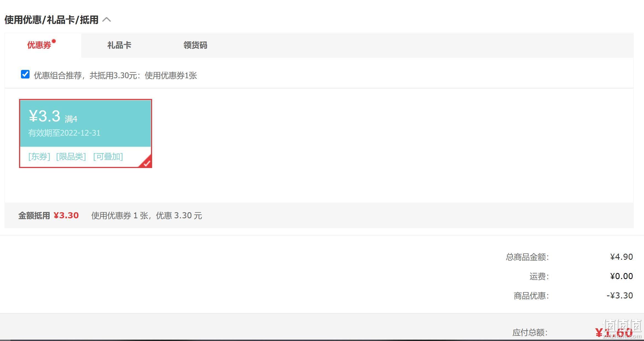Click the red notification dot on 优惠券
This screenshot has height=341, width=644.
click(54, 41)
